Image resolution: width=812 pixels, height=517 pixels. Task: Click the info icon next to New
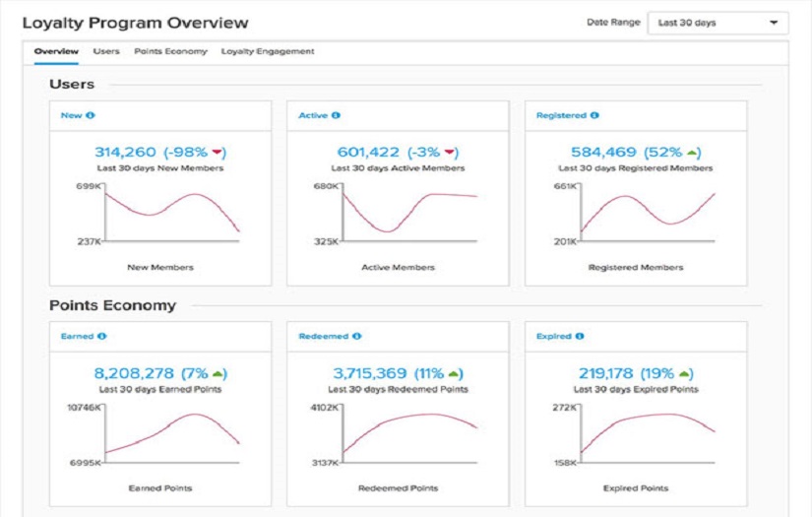click(x=91, y=115)
